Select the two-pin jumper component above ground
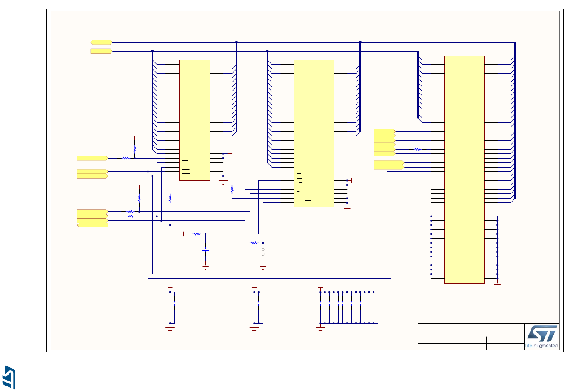Screen dimensions: 579x392 263,252
